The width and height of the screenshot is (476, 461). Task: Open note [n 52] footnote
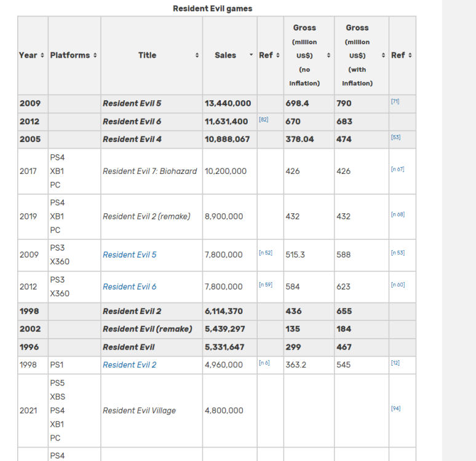click(x=266, y=253)
